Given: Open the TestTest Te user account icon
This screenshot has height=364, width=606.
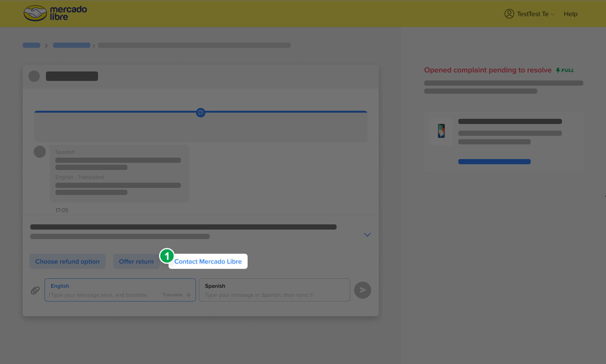Looking at the screenshot, I should (x=509, y=14).
